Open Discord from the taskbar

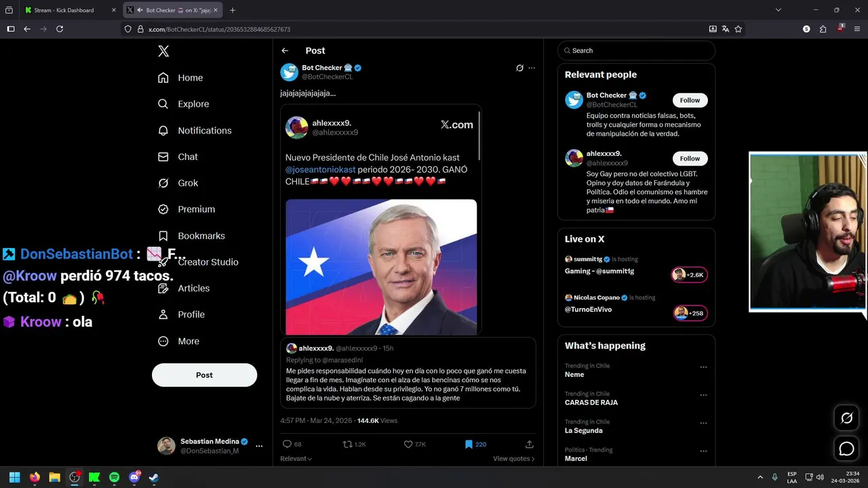[134, 477]
